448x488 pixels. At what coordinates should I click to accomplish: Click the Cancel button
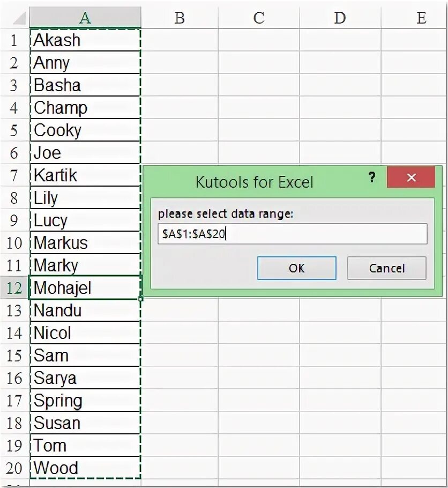point(387,268)
